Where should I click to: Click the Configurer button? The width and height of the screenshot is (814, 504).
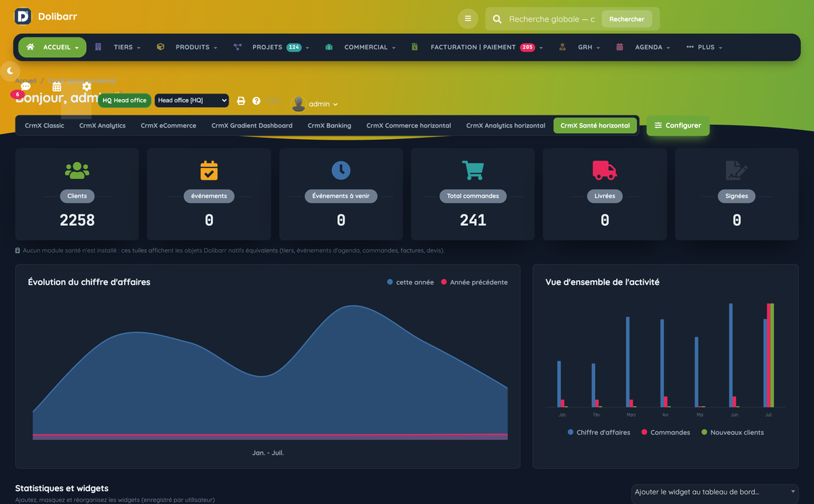point(678,125)
